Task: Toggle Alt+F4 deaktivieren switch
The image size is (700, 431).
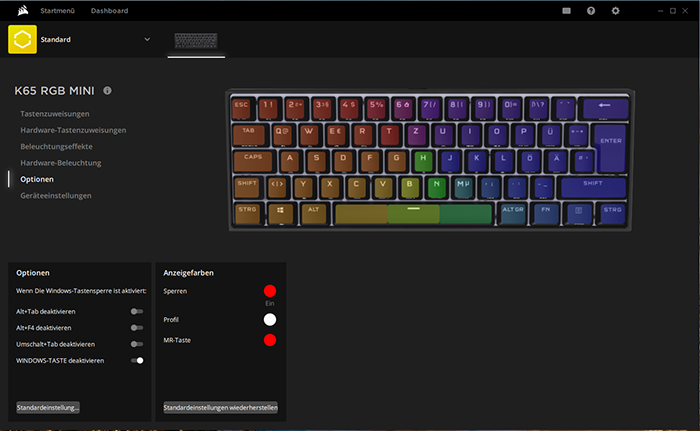Action: point(137,328)
